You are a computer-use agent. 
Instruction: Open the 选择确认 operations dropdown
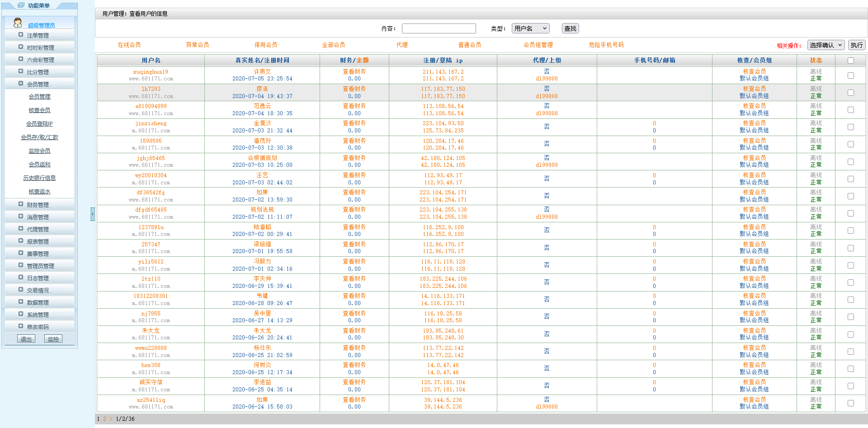826,45
